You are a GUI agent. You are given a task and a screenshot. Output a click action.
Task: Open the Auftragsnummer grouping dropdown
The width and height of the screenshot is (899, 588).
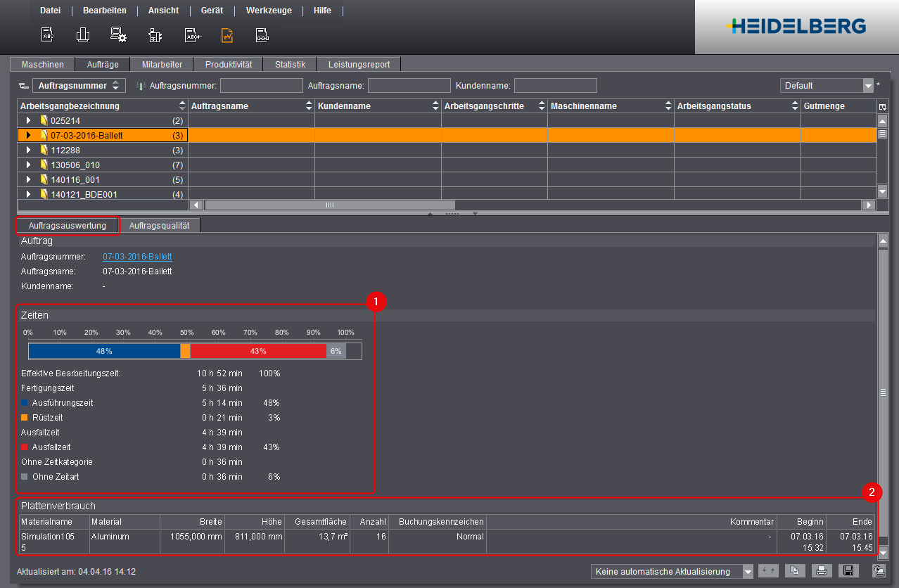click(x=79, y=85)
